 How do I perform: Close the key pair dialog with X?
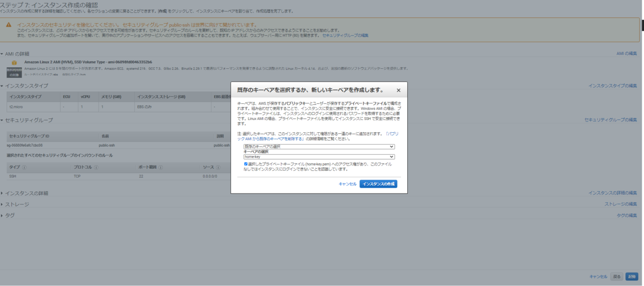(x=398, y=90)
